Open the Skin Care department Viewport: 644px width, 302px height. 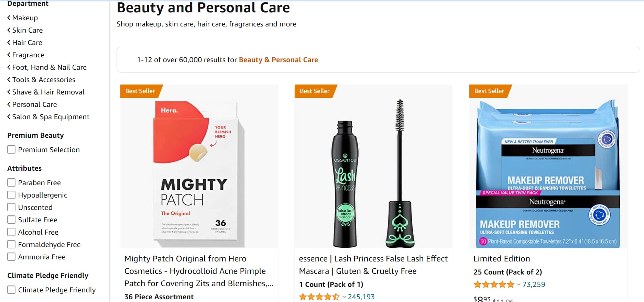(27, 30)
